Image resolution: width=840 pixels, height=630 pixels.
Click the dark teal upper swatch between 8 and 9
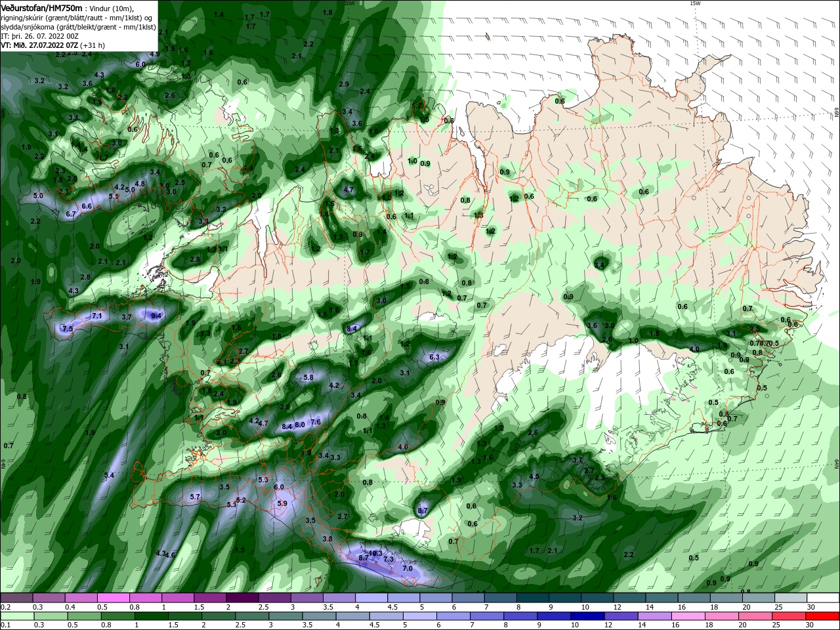pyautogui.click(x=533, y=598)
